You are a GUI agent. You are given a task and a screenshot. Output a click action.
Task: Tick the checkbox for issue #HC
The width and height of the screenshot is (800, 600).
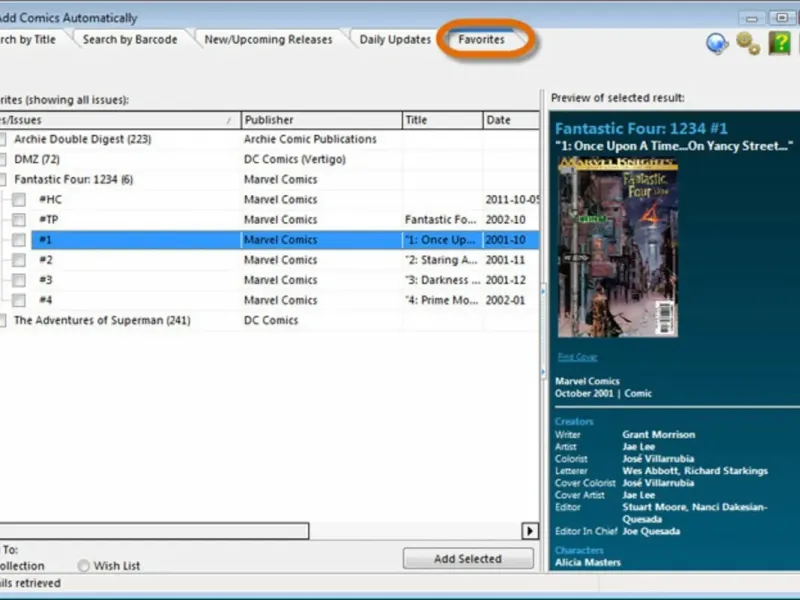point(19,199)
